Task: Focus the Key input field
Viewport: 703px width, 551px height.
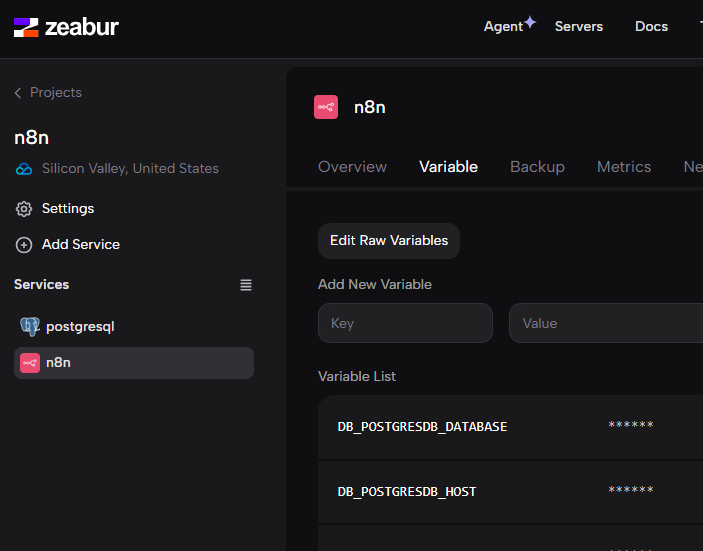Action: click(x=405, y=323)
